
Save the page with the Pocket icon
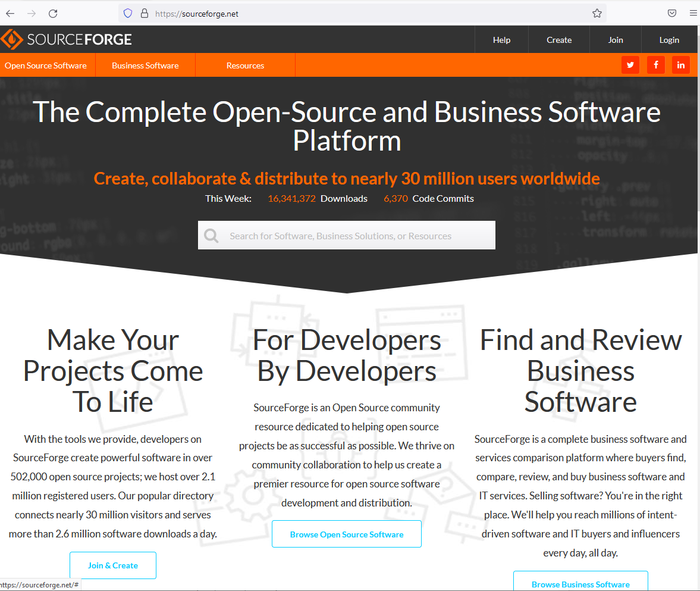(671, 12)
